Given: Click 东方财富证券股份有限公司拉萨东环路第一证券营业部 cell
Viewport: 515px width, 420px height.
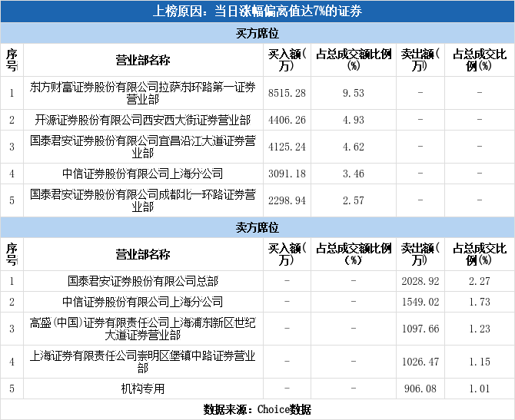Looking at the screenshot, I should pyautogui.click(x=143, y=93).
